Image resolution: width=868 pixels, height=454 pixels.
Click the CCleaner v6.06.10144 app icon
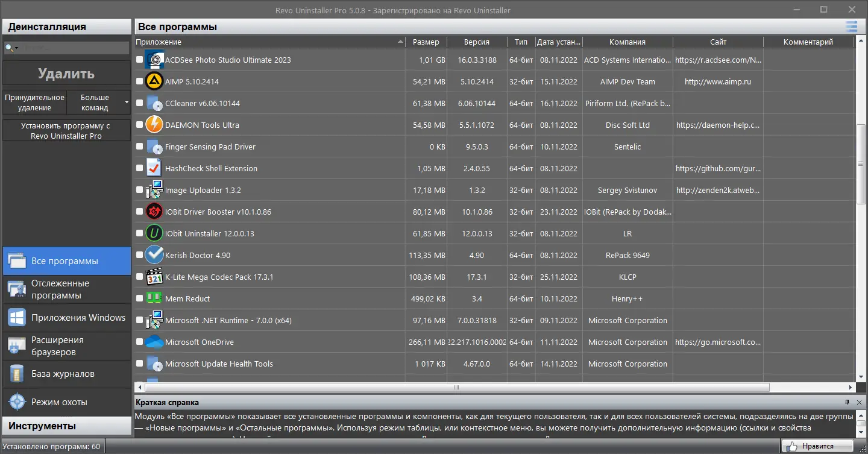tap(155, 103)
